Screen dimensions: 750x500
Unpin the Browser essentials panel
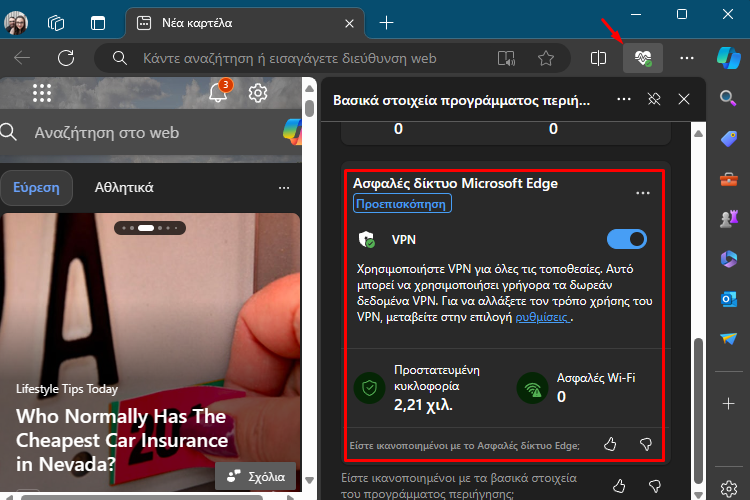coord(654,100)
